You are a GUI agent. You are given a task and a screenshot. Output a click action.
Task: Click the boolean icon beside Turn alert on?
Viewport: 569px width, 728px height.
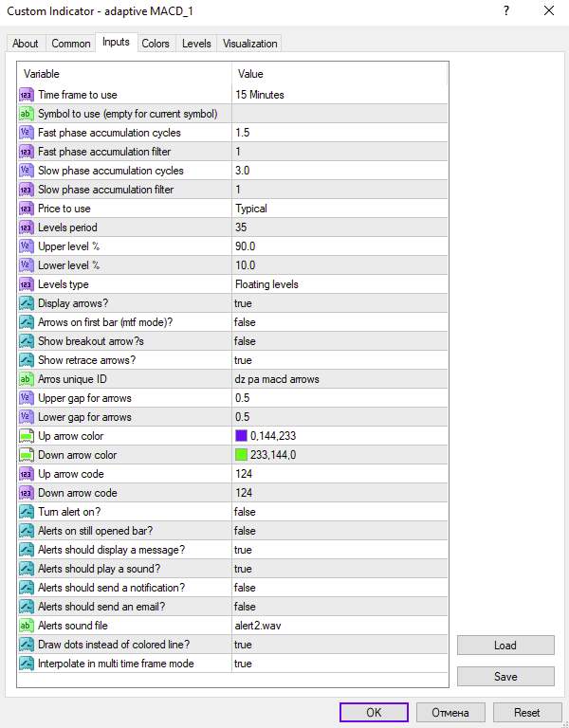click(x=26, y=512)
